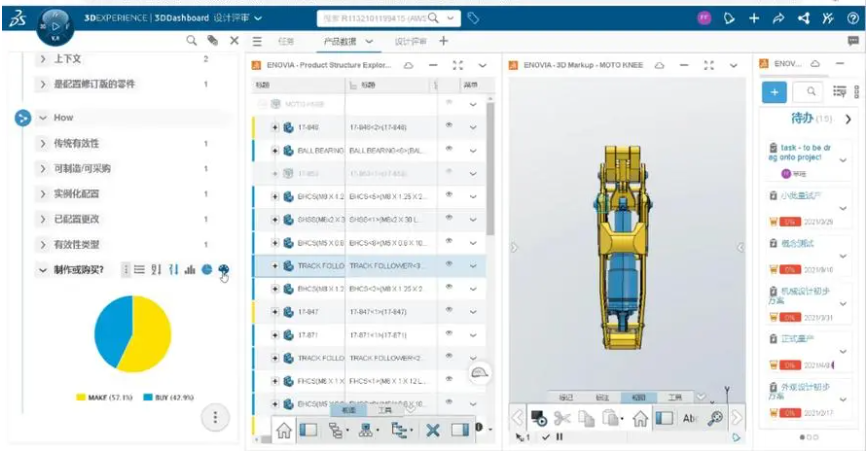
Task: Select 工具 tab in 3D Markup toolbar
Action: 675,397
